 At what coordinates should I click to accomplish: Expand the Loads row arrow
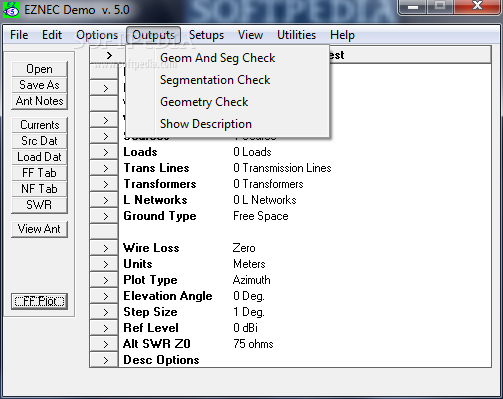pos(104,152)
